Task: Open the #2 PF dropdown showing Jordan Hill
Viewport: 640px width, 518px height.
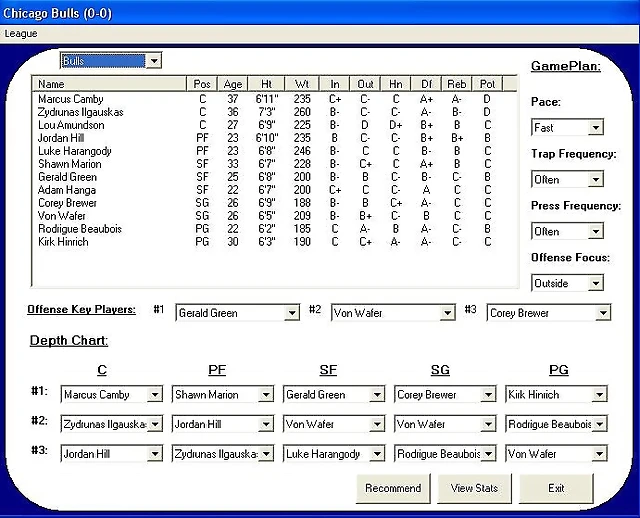Action: 222,424
